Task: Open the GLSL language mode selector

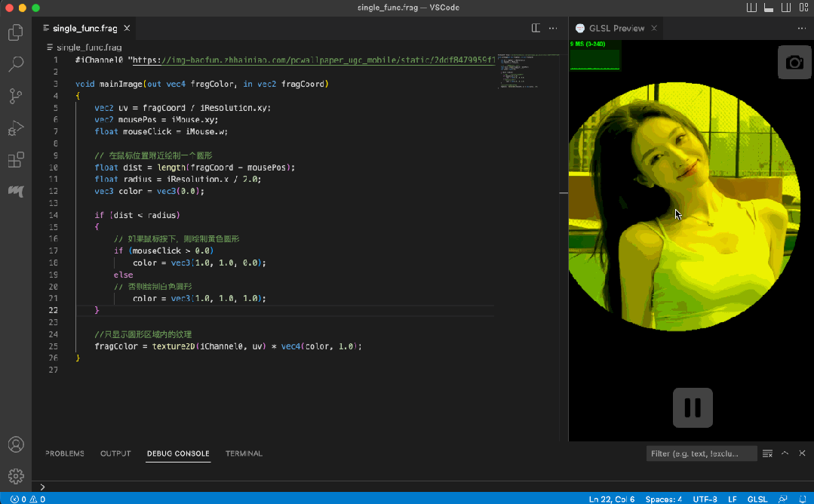Action: pos(757,499)
